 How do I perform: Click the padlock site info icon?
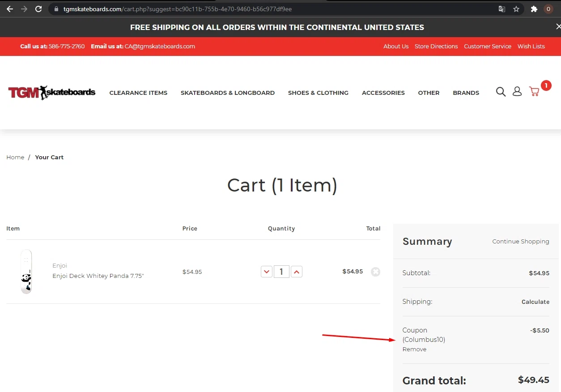(56, 9)
